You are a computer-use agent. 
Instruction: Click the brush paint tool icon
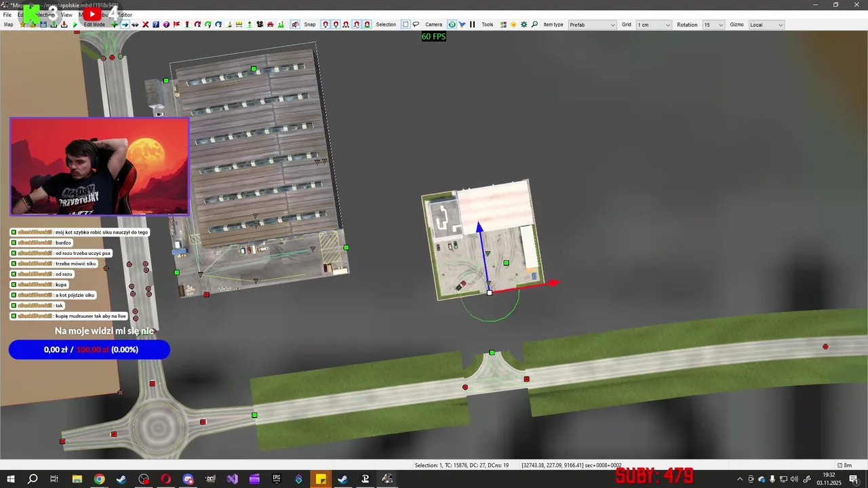point(229,24)
